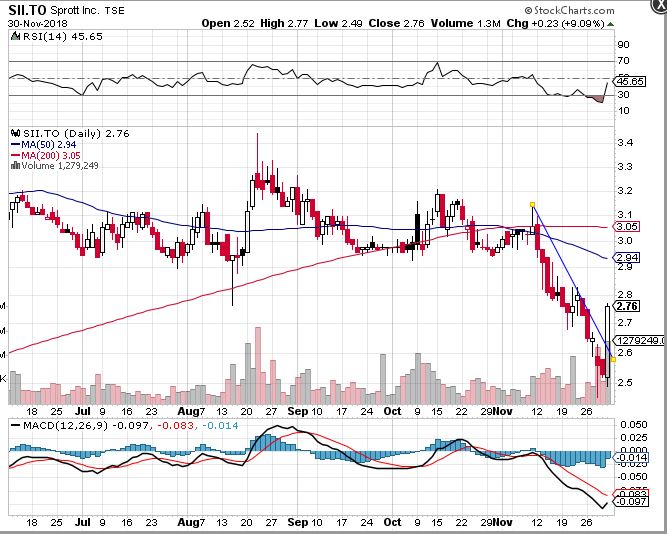Click the MA(200) 3.05 legend entry
This screenshot has height=534, width=667.
pos(46,156)
